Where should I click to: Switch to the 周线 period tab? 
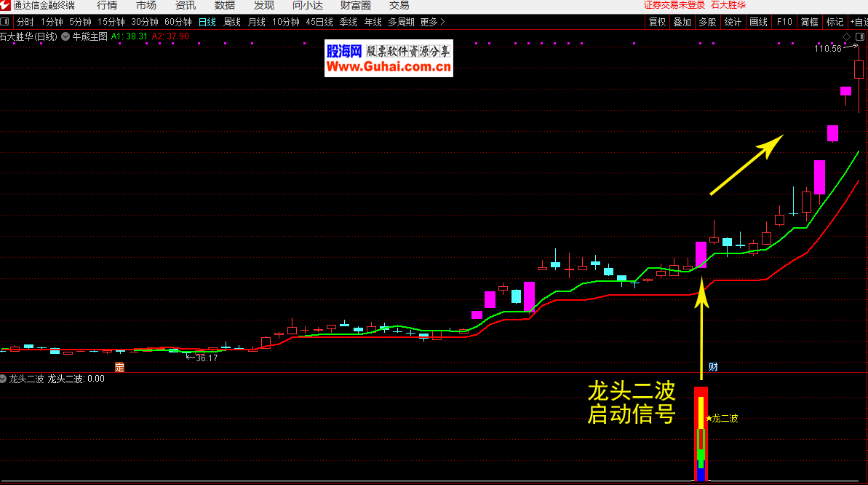231,22
